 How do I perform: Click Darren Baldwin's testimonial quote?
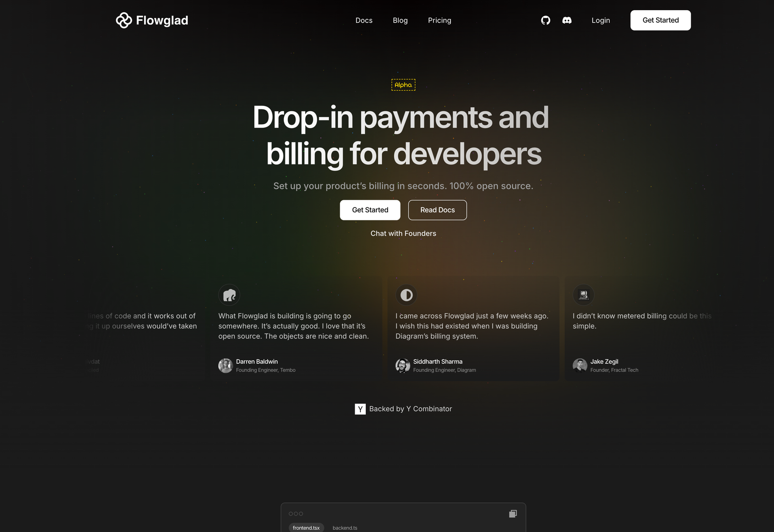pyautogui.click(x=294, y=326)
